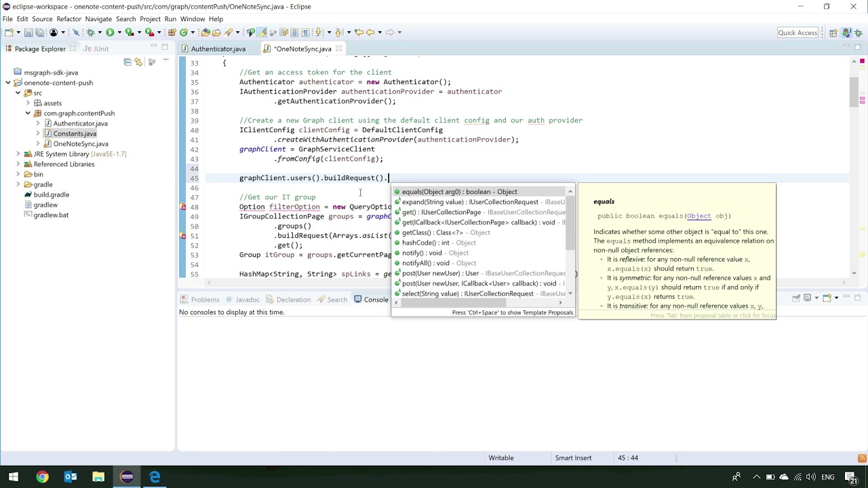The height and width of the screenshot is (488, 868).
Task: Close the OneNoteSync.java editor tab
Action: coord(338,49)
